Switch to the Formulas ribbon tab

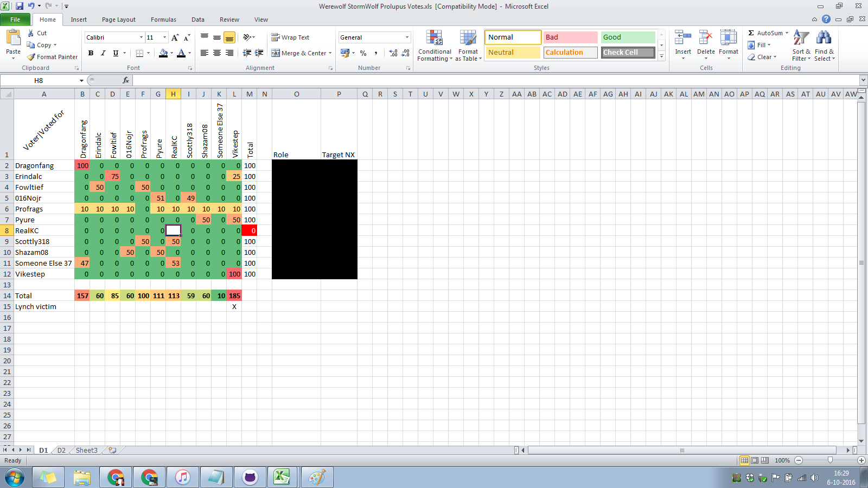point(163,20)
